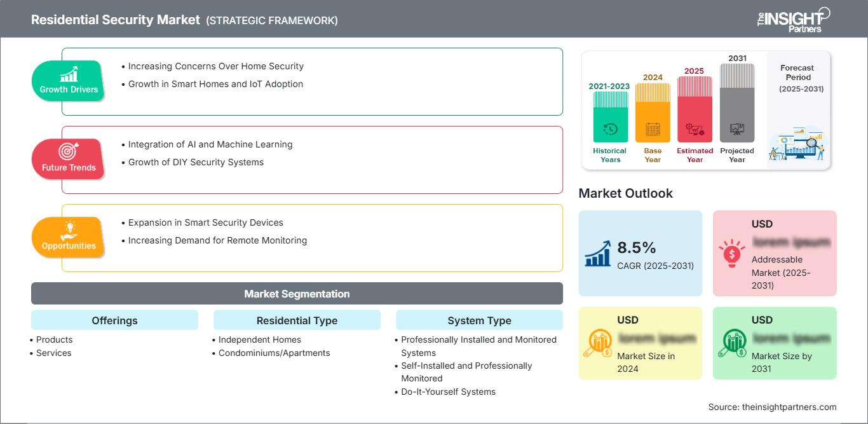This screenshot has width=868, height=424.
Task: Switch to the Offerings segmentation tab
Action: [x=114, y=320]
